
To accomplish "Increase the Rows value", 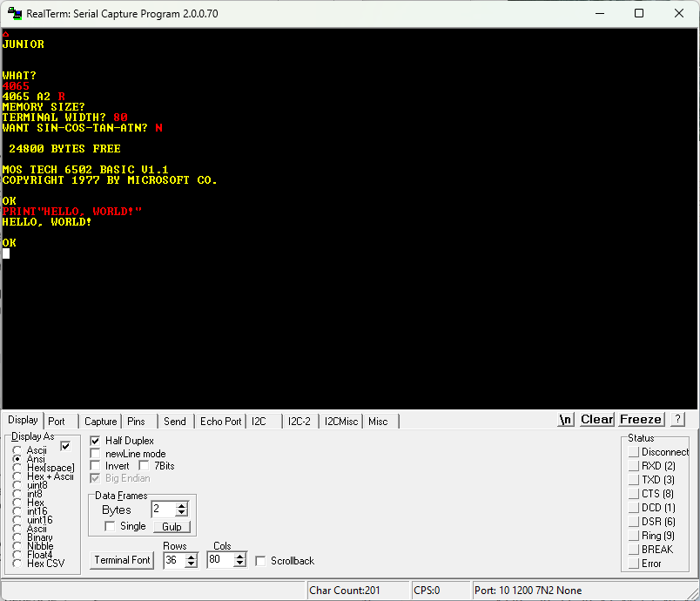I will (x=191, y=557).
